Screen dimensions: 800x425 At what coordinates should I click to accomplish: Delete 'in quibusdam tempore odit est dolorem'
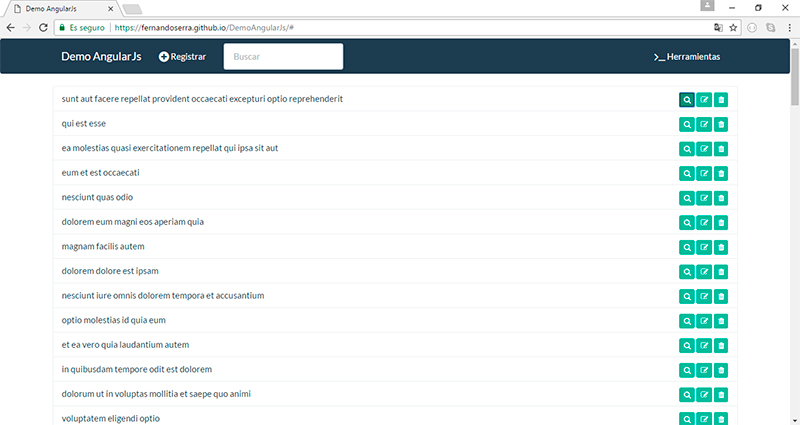(x=721, y=370)
